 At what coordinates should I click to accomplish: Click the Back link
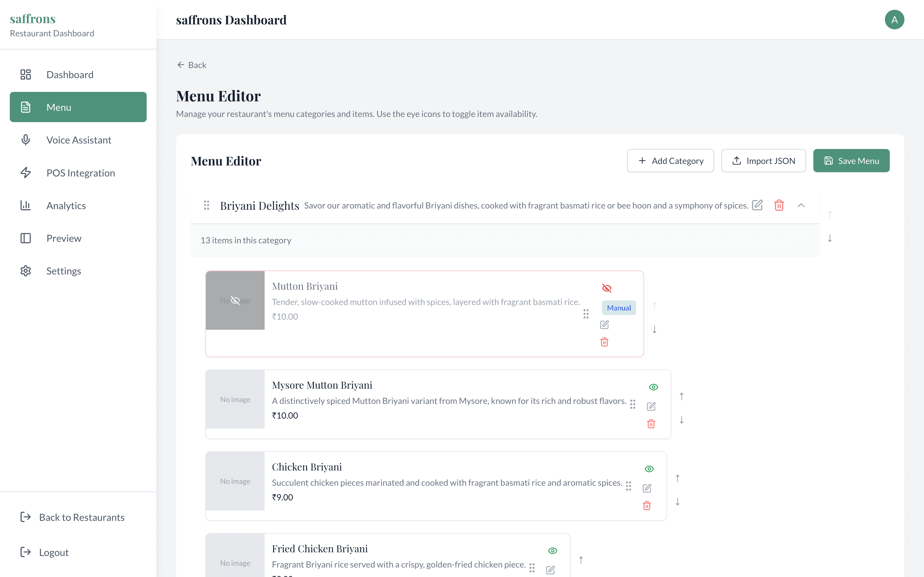pyautogui.click(x=192, y=65)
